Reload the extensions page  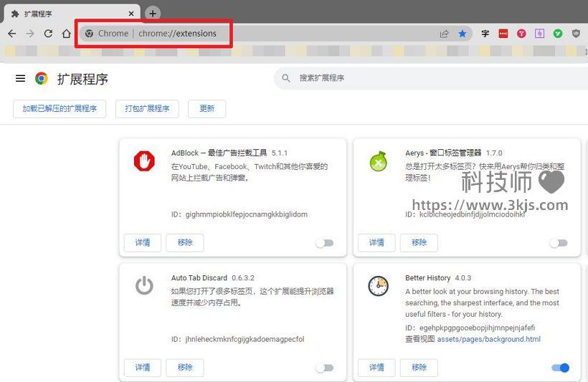[x=48, y=34]
